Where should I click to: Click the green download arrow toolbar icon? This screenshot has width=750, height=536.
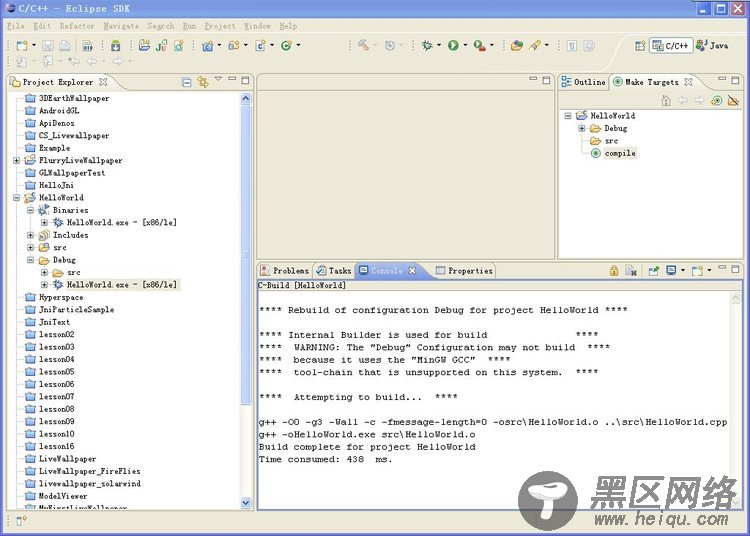coord(116,45)
